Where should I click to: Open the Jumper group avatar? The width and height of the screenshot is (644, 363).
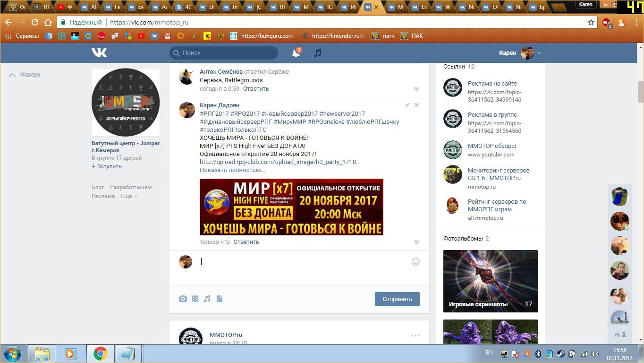point(126,102)
